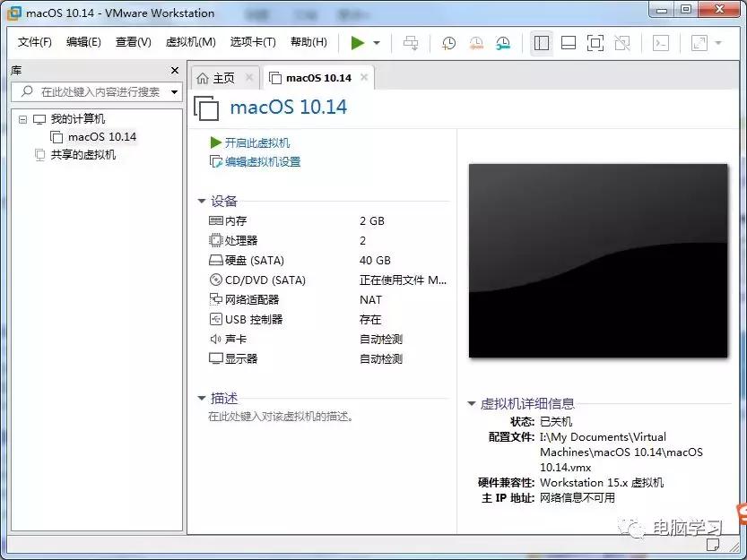This screenshot has width=747, height=560.
Task: Click the 40 GB disk value
Action: click(x=375, y=261)
